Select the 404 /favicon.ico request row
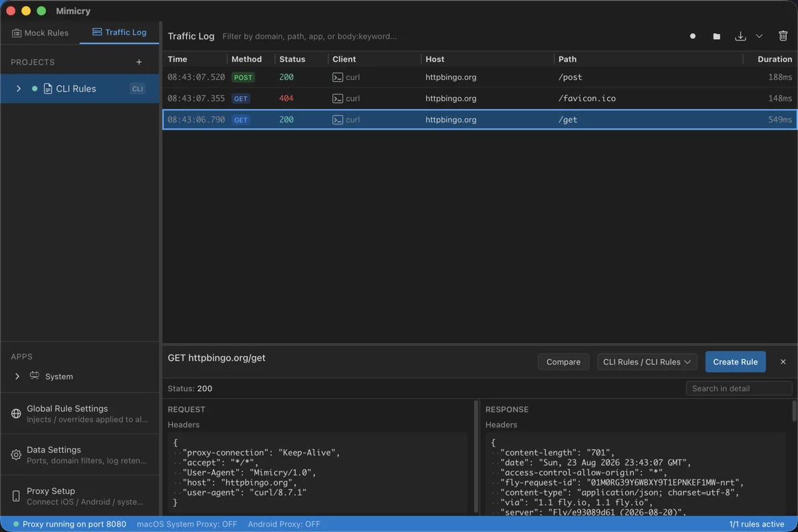The height and width of the screenshot is (532, 798). [x=479, y=98]
